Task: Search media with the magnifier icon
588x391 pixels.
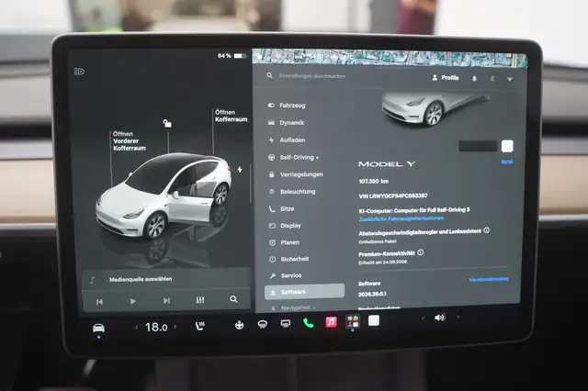Action: [233, 299]
